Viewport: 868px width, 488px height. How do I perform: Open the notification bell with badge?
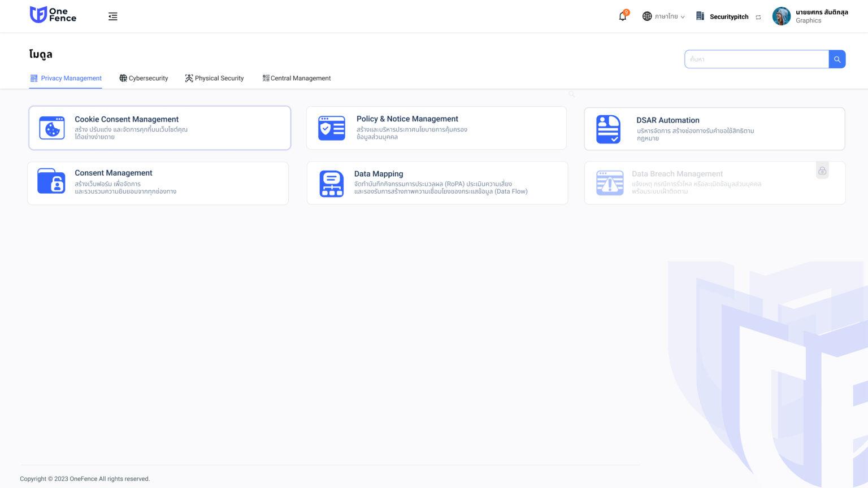(x=622, y=16)
